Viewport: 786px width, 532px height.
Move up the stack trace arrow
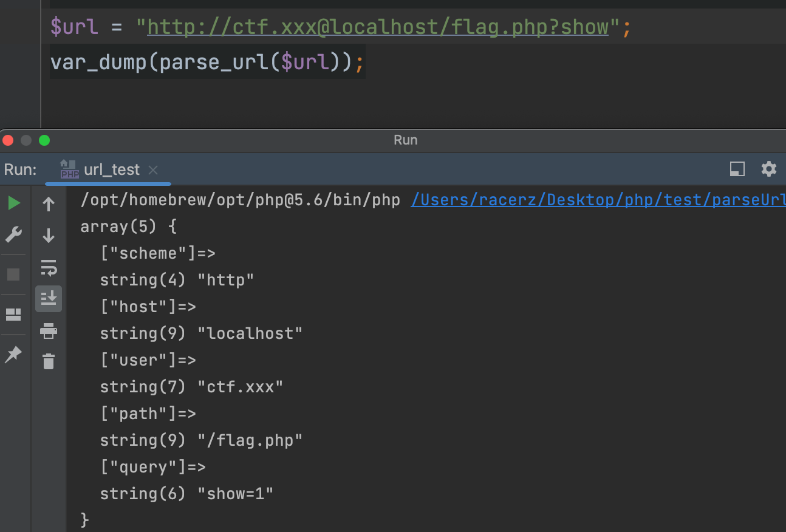coord(49,204)
